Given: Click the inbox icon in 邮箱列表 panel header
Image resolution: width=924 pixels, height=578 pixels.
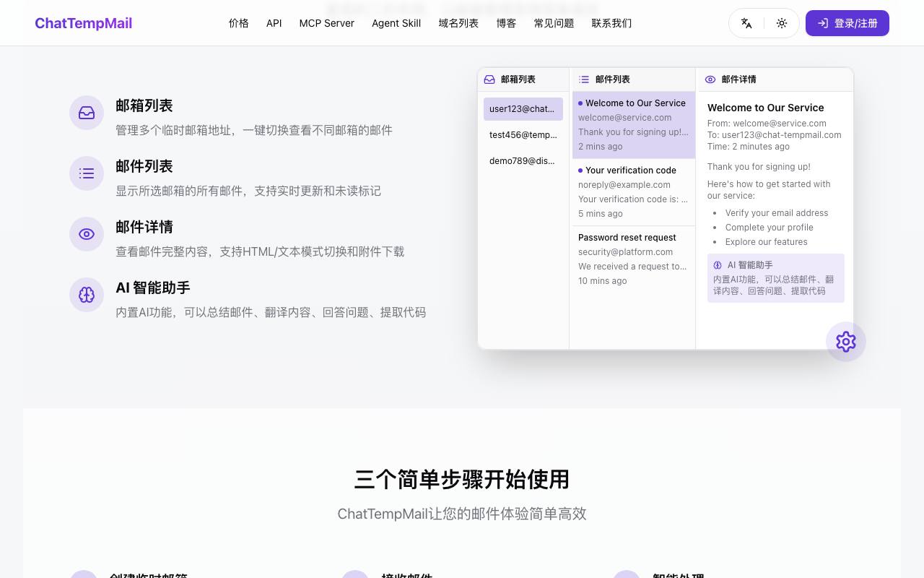Looking at the screenshot, I should [489, 79].
